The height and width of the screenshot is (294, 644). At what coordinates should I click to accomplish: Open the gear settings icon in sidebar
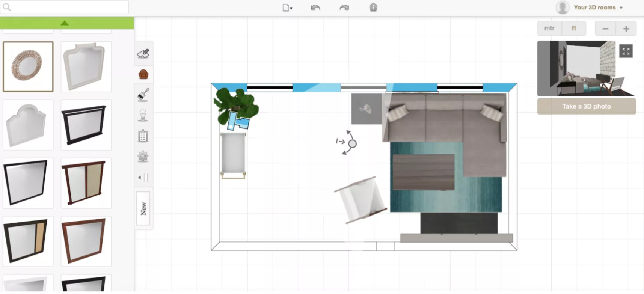(x=143, y=156)
